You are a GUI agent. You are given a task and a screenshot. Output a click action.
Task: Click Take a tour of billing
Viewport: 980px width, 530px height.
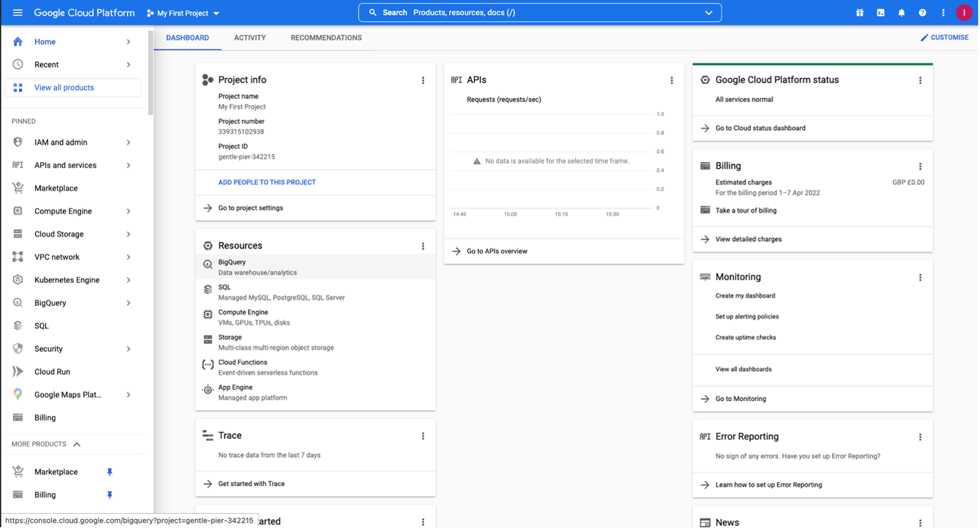click(x=746, y=211)
